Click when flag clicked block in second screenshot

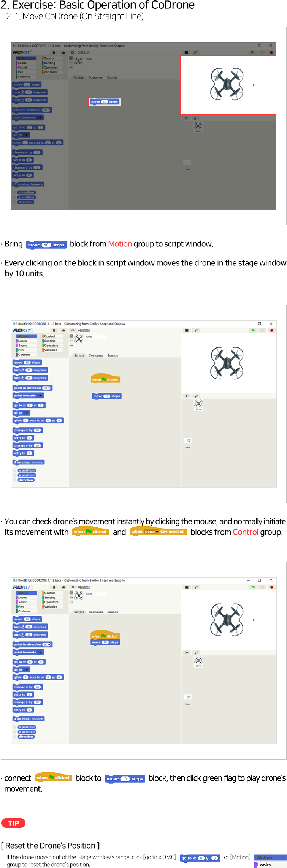point(105,379)
